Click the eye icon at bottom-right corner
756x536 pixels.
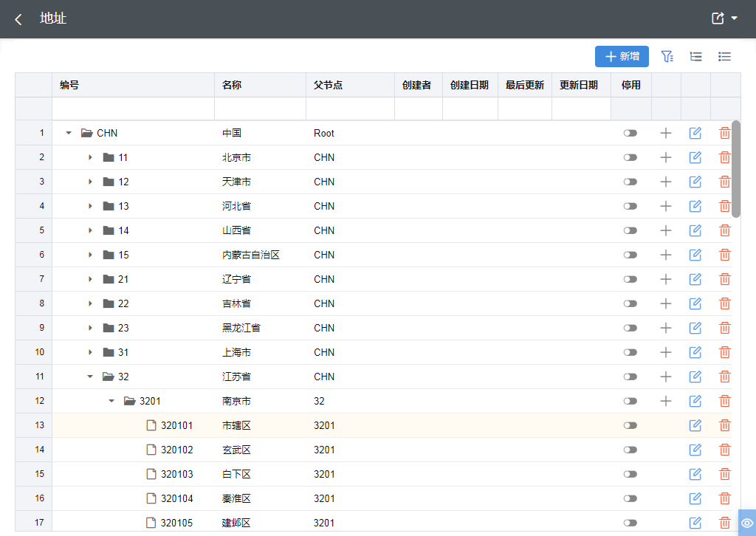point(747,523)
